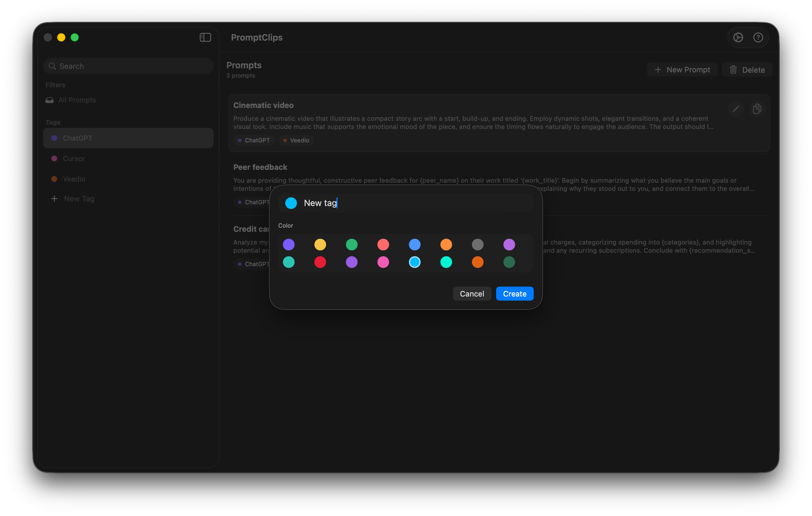Select the Cursor tag in sidebar
Screen dimensions: 812x516
tap(74, 158)
